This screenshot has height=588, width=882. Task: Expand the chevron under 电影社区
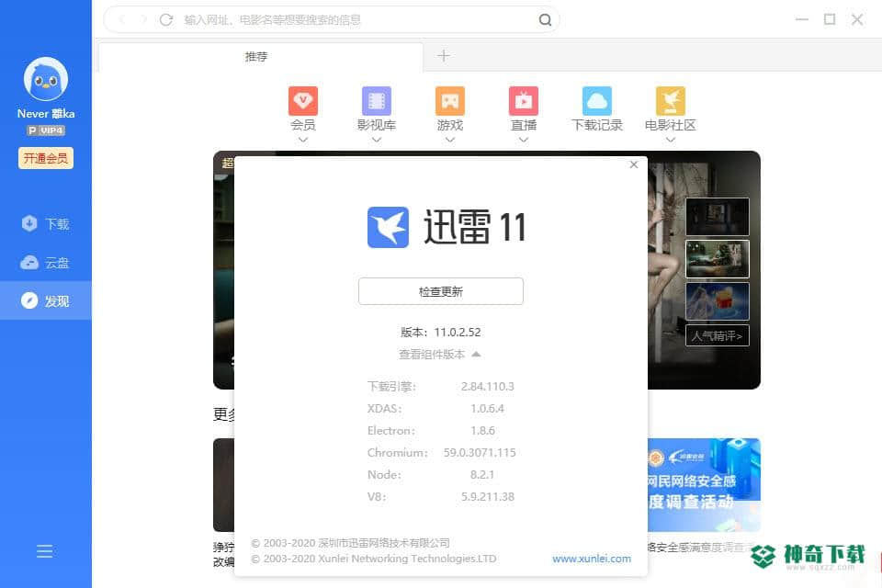click(x=671, y=140)
